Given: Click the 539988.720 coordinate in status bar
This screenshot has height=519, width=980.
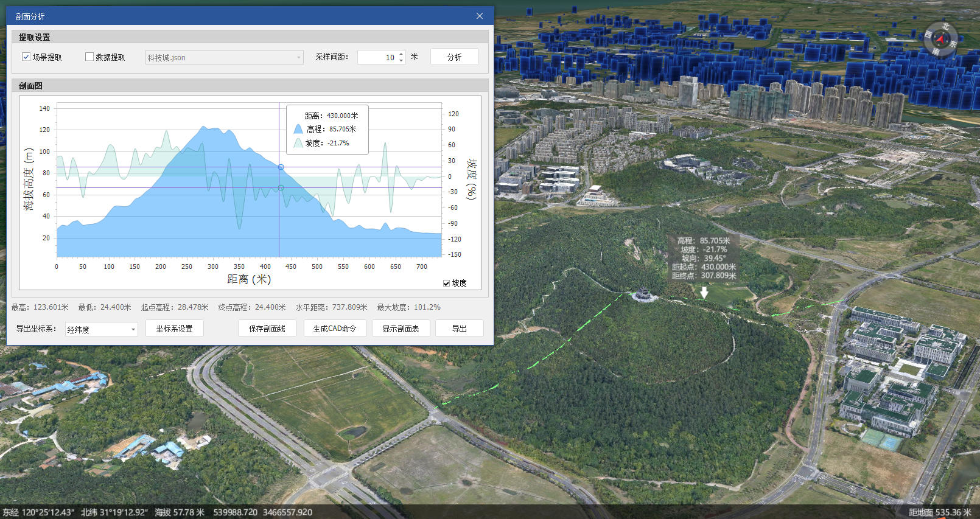Looking at the screenshot, I should coord(236,512).
